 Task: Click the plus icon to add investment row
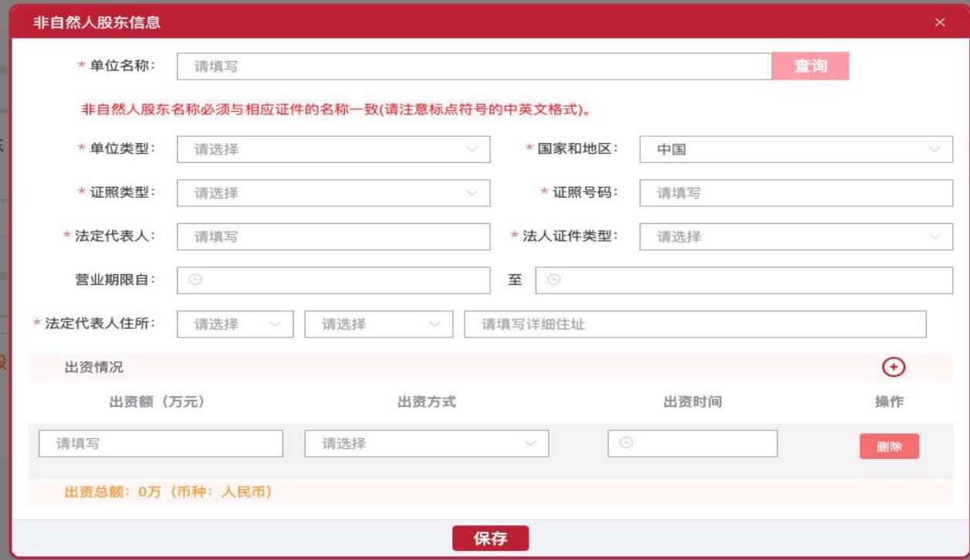[x=893, y=368]
